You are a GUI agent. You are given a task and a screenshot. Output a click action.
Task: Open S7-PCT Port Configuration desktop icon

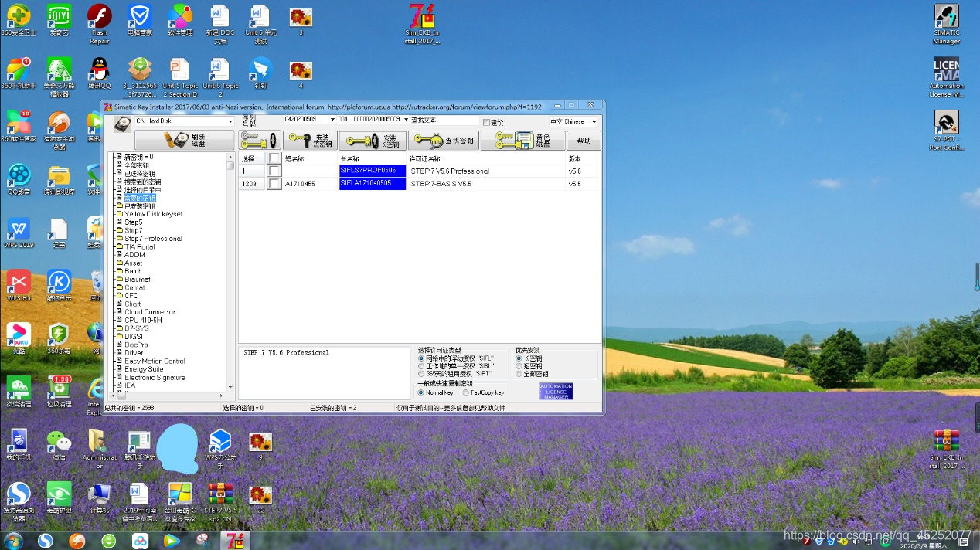[x=946, y=130]
